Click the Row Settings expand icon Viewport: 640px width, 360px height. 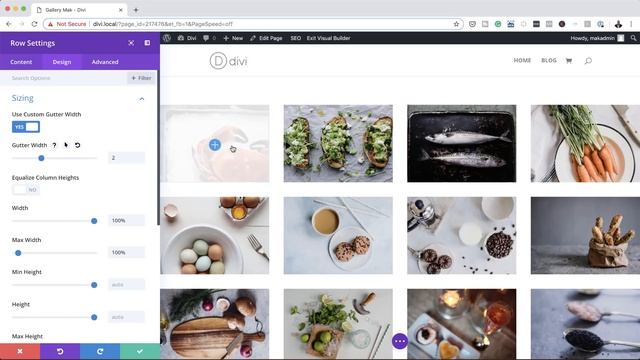131,43
